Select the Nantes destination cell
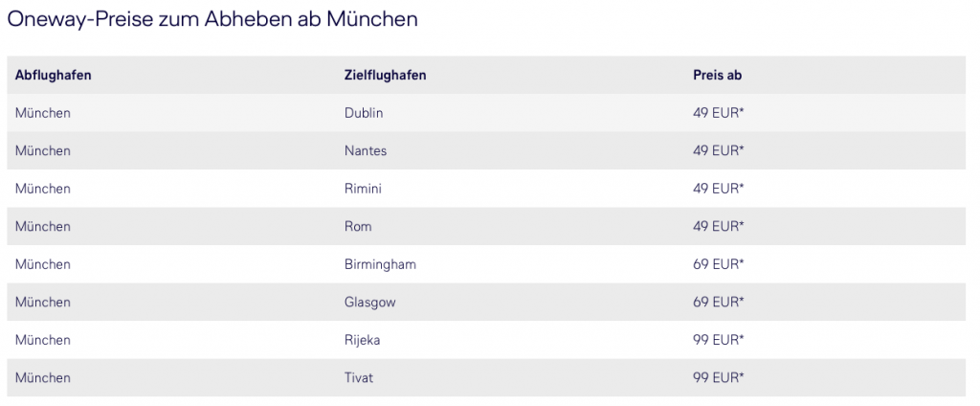 pyautogui.click(x=366, y=150)
